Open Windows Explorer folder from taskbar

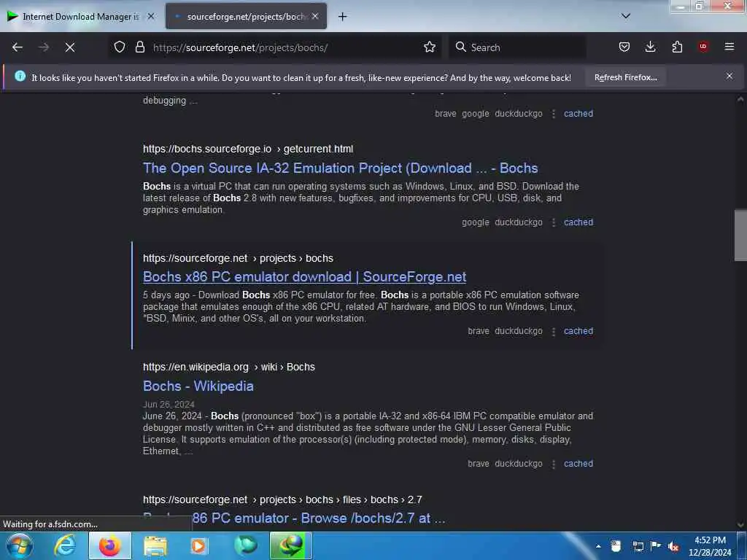click(155, 545)
